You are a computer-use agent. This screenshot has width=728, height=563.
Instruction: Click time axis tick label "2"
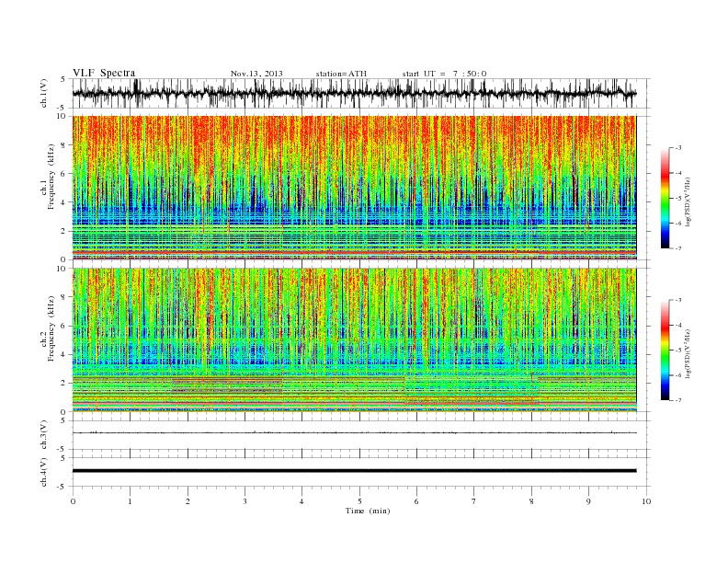pyautogui.click(x=188, y=501)
